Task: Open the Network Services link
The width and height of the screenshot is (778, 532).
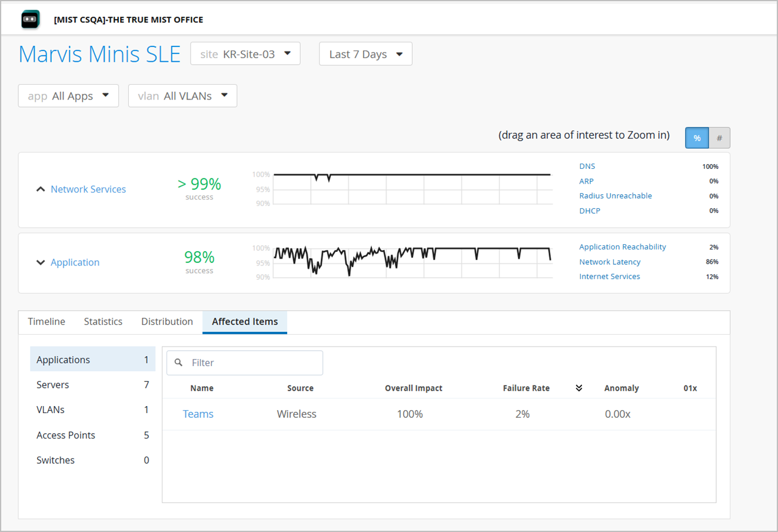Action: click(x=88, y=189)
